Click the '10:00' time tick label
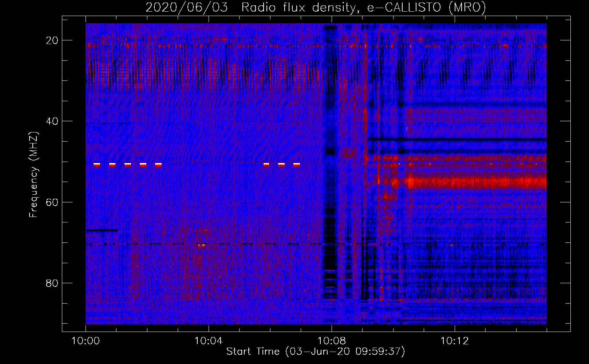Viewport: 589px width, 364px height. click(86, 341)
